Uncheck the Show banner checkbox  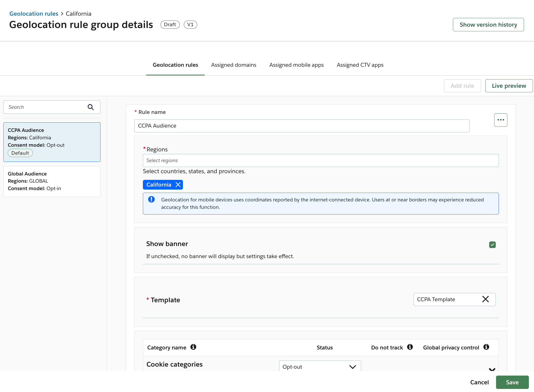pyautogui.click(x=492, y=245)
